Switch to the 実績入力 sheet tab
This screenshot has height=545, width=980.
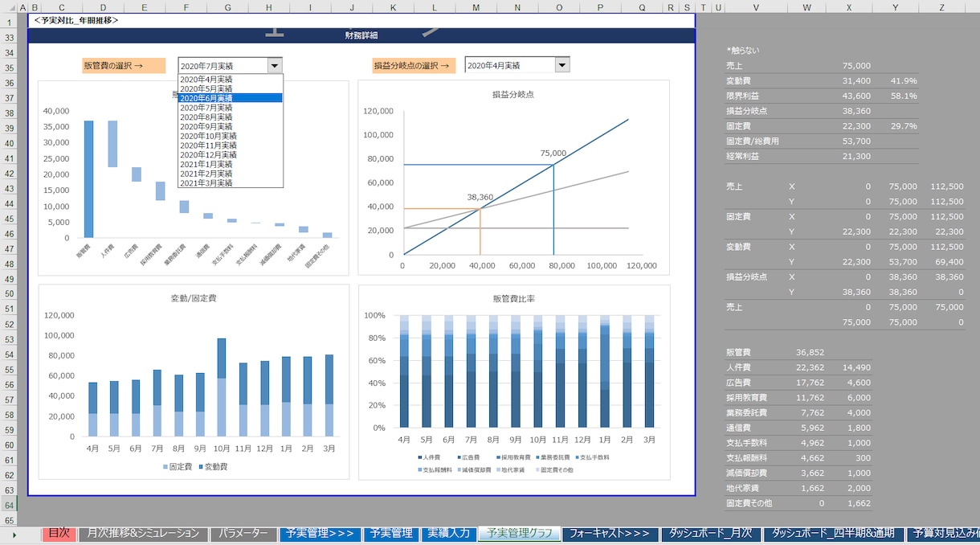click(448, 534)
